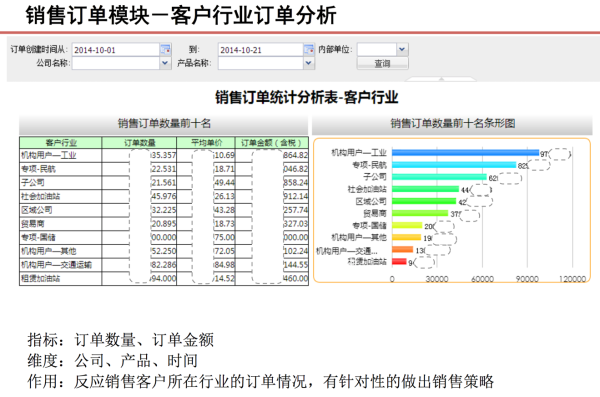Expand the 公司名称 dropdown arrow
This screenshot has width=600, height=397.
tap(165, 63)
